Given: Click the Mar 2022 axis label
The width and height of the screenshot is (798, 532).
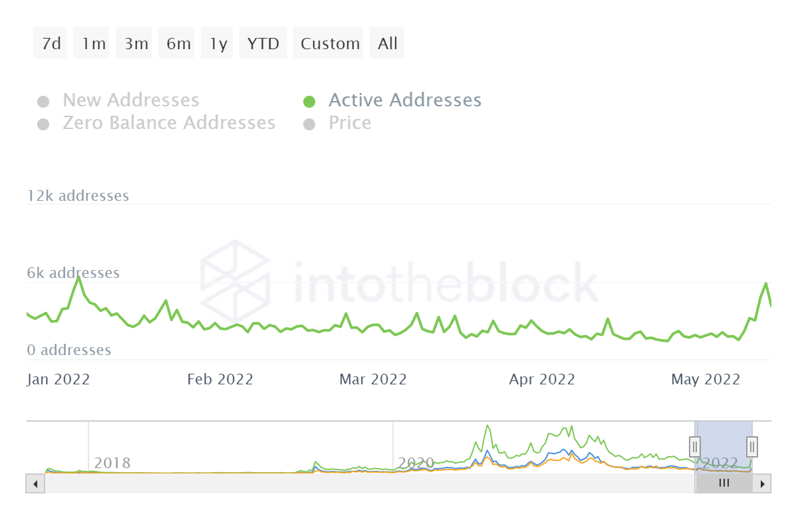Looking at the screenshot, I should click(x=373, y=380).
